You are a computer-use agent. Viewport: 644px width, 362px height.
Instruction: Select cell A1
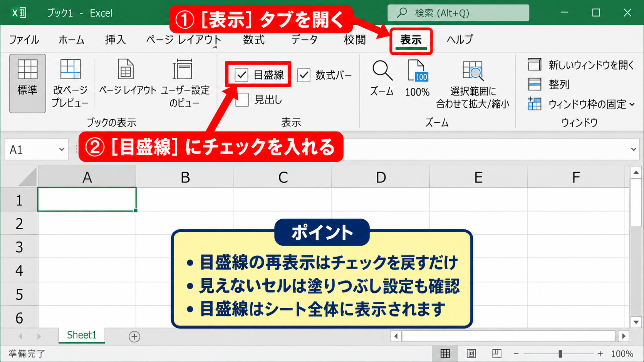tap(87, 199)
